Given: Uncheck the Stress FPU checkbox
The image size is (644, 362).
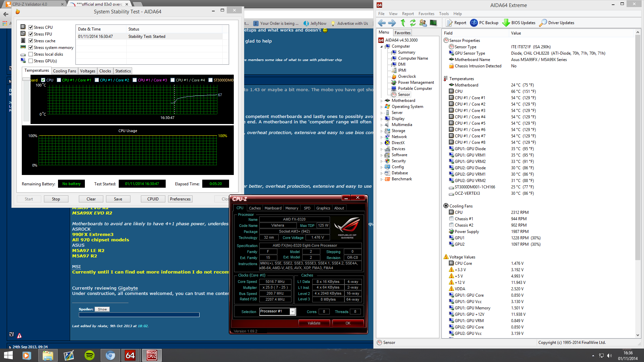Looking at the screenshot, I should tap(31, 34).
